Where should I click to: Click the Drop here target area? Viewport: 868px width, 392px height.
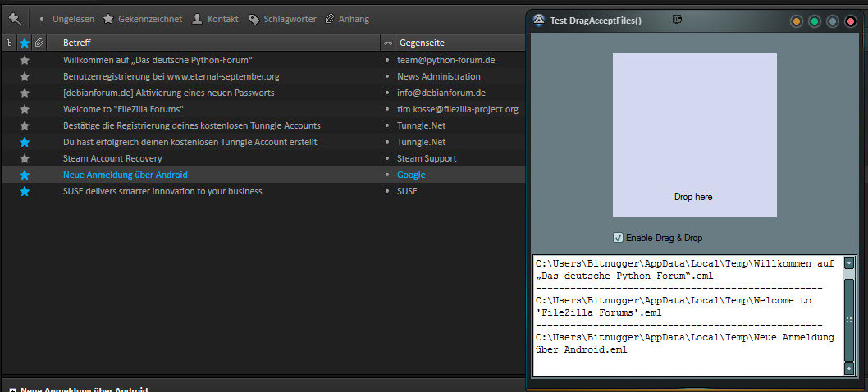694,135
